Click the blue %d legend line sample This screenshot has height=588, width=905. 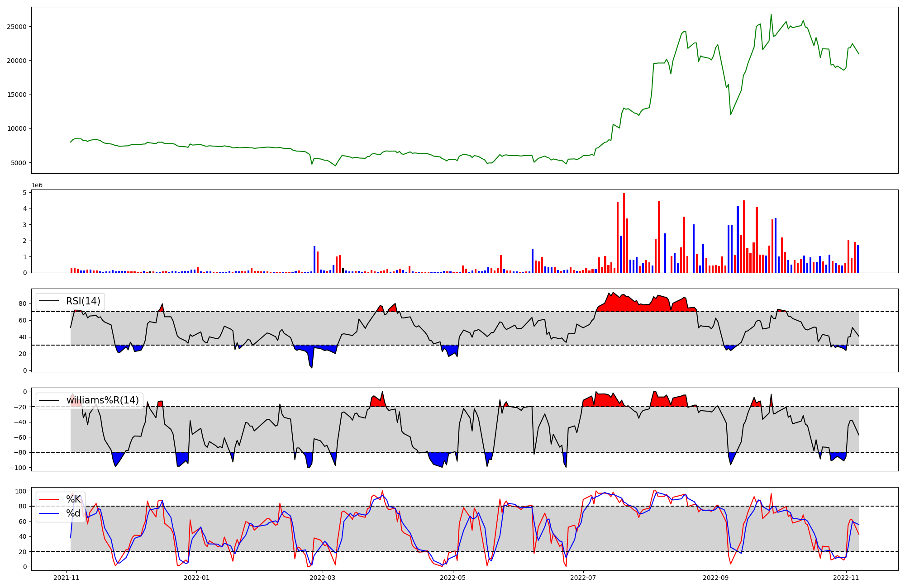click(x=49, y=513)
